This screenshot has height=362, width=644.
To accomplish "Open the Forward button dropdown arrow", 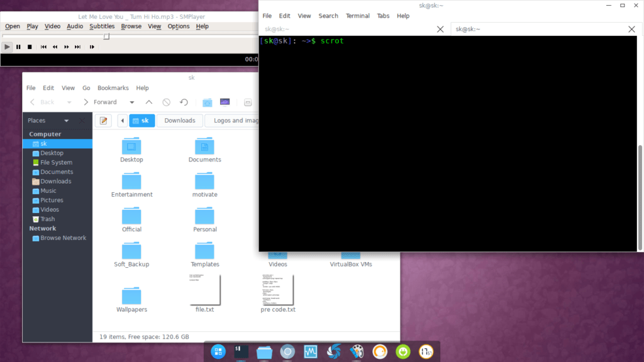I will [131, 102].
